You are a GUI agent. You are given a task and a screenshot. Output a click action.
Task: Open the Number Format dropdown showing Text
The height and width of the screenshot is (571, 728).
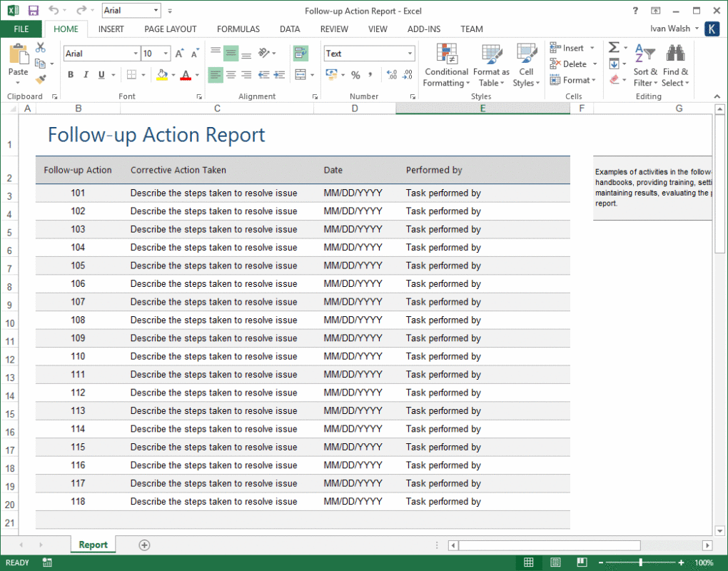410,53
